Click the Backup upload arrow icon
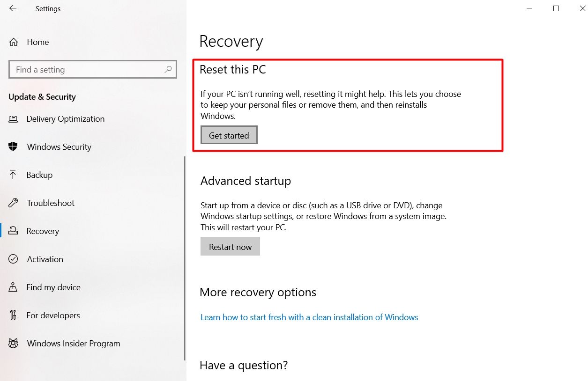 [x=13, y=175]
